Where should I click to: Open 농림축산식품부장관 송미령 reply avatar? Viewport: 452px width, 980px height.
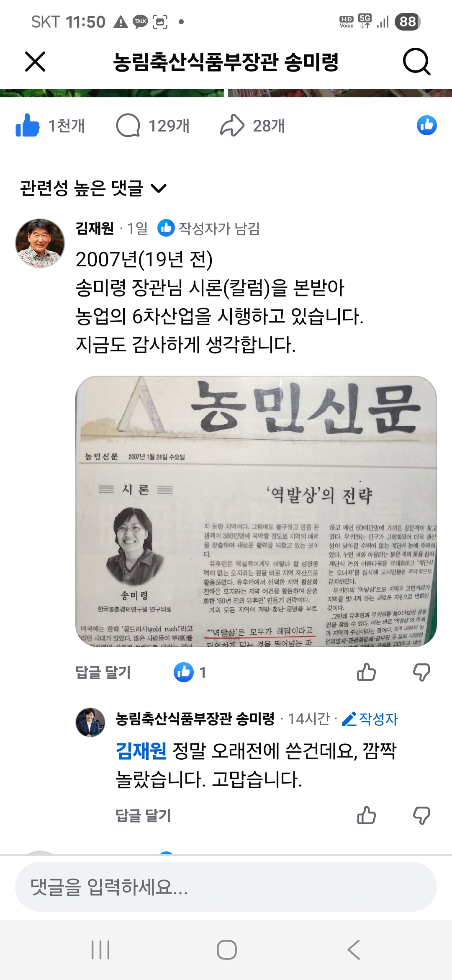(x=90, y=722)
